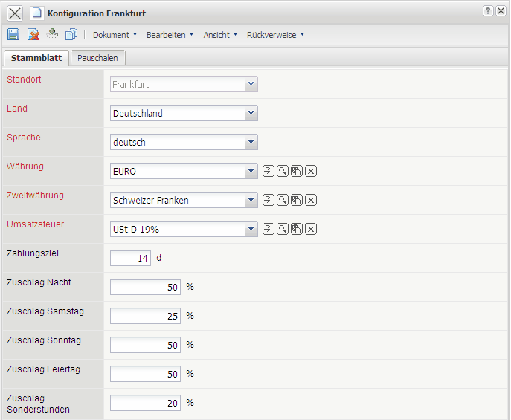Remove the Umsatzsteuer value with X icon
This screenshot has height=420, width=511.
pos(311,229)
